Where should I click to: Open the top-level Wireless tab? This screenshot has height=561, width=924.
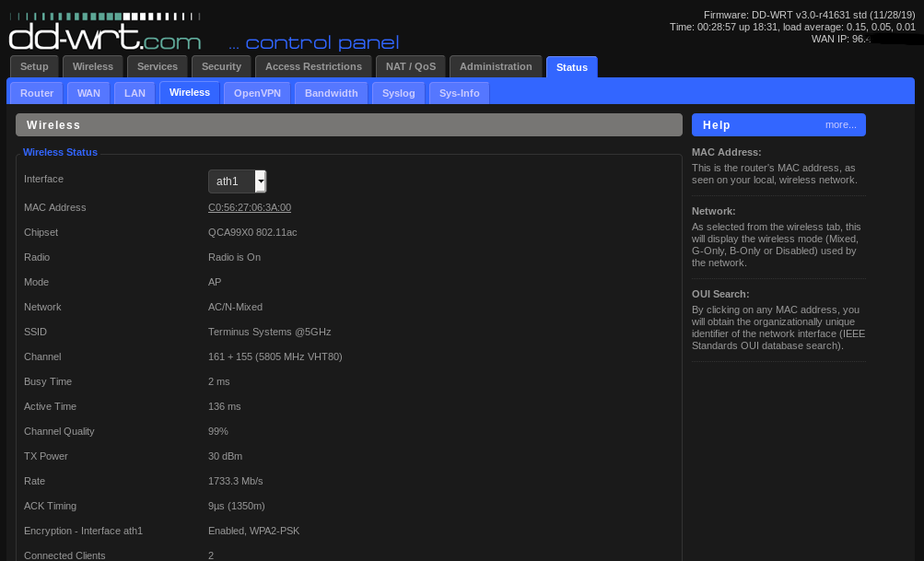[x=93, y=66]
